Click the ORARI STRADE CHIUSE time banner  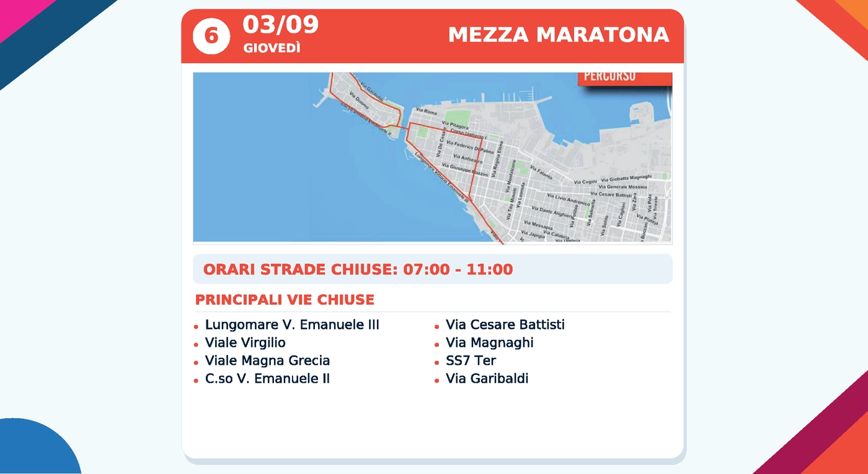point(433,269)
